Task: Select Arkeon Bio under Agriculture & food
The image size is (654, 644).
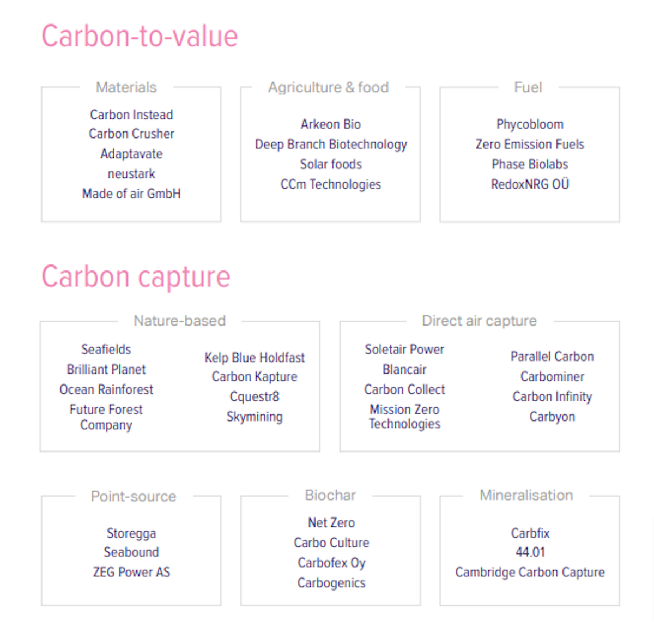Action: click(331, 124)
